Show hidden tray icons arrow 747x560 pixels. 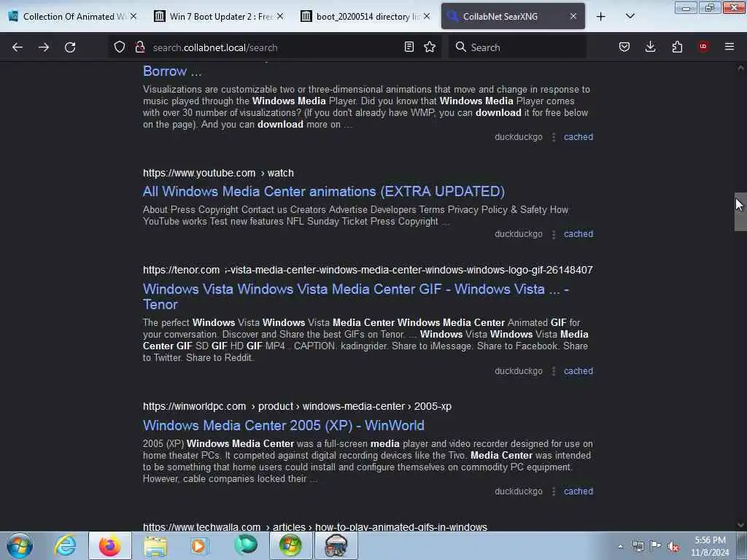620,546
